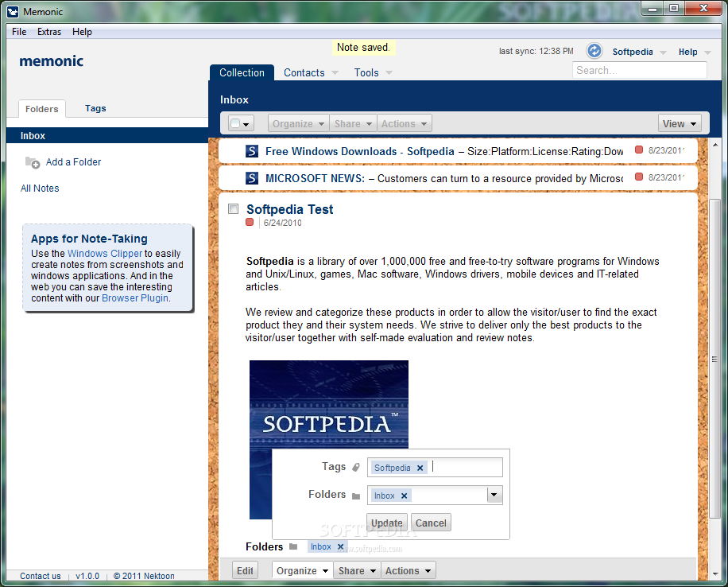The height and width of the screenshot is (587, 728).
Task: Click the scrollbar up arrow
Action: [715, 145]
